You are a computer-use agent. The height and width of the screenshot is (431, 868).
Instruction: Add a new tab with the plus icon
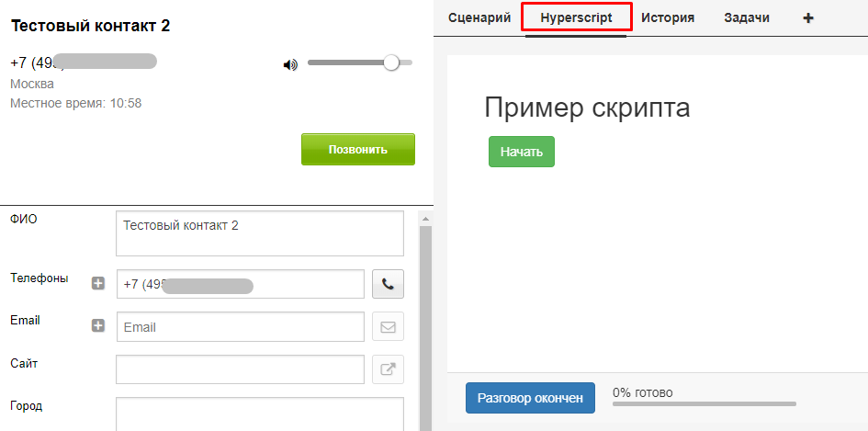pyautogui.click(x=808, y=17)
